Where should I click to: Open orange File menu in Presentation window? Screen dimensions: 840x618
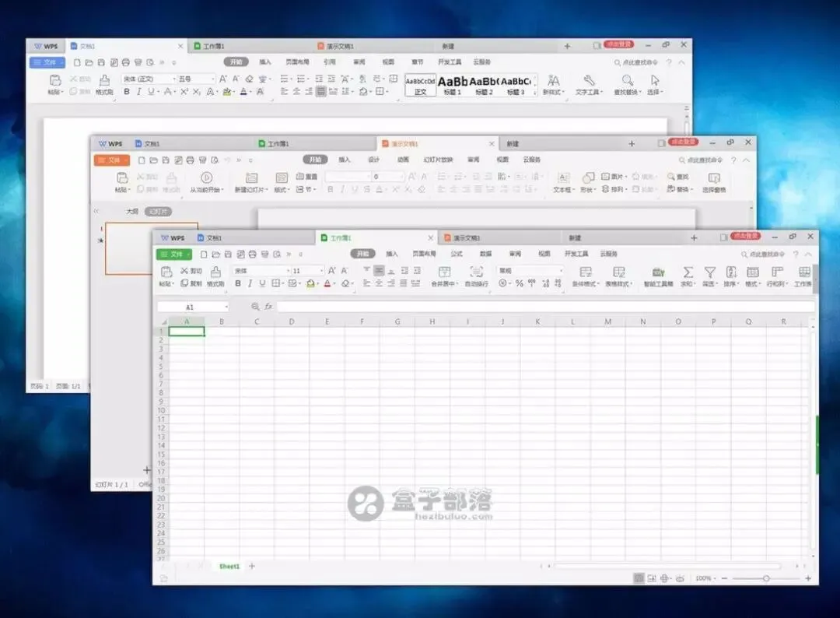[111, 160]
